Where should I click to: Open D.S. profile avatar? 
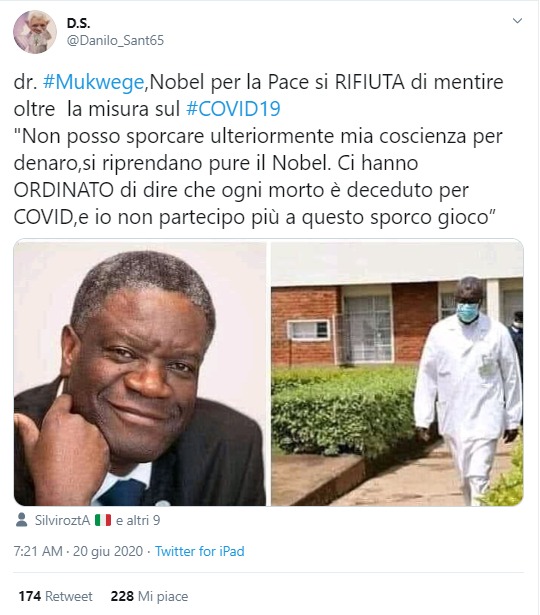(35, 32)
